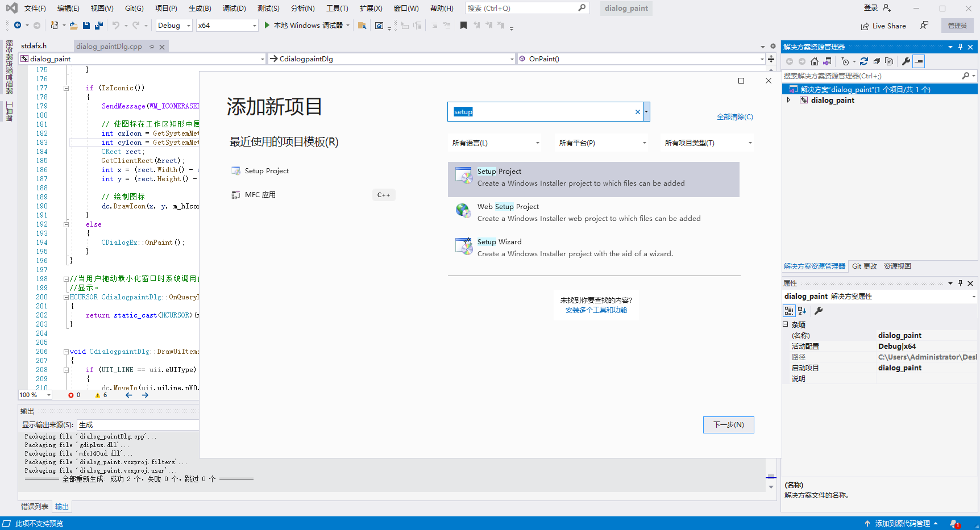Open Properties via wrench icon in Solution Explorer toolbar
The width and height of the screenshot is (980, 530).
coord(906,61)
